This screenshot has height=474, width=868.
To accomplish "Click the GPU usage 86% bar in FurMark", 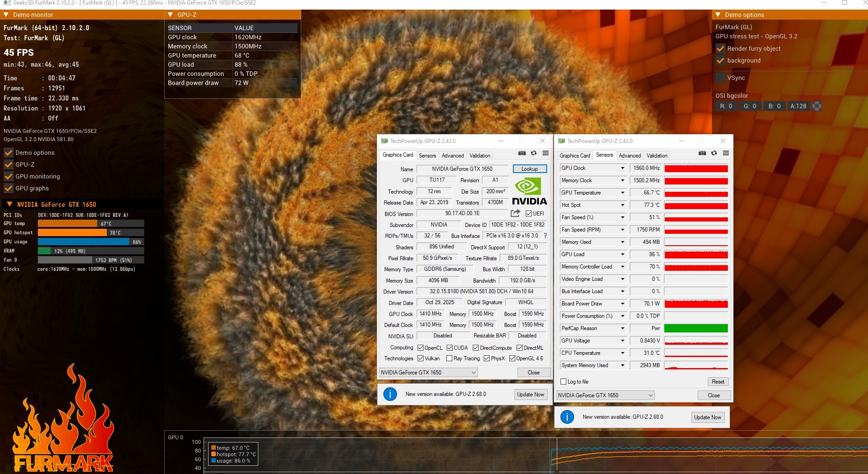I will tap(91, 242).
